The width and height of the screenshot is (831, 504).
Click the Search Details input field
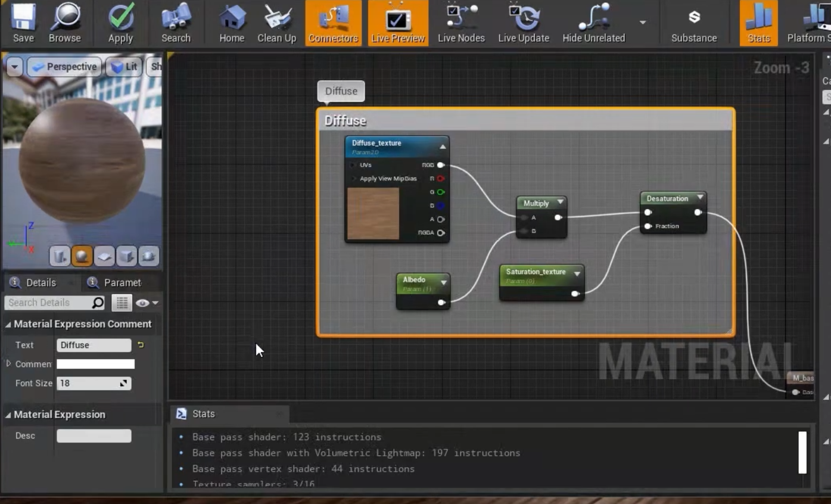tap(48, 303)
